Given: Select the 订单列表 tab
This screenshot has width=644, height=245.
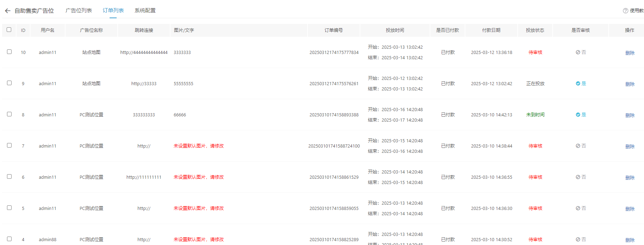Looking at the screenshot, I should click(113, 11).
